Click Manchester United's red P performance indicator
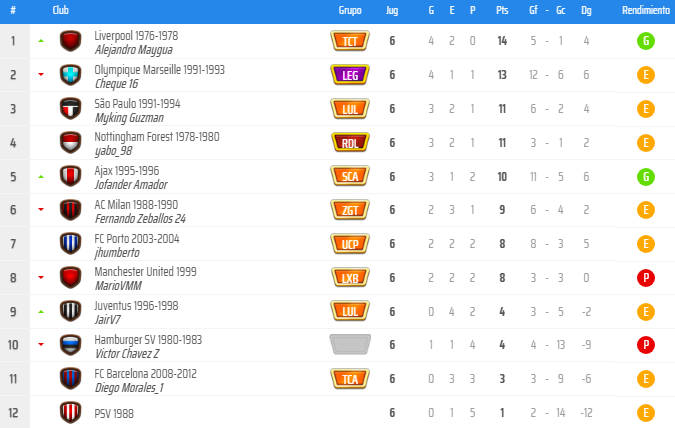Viewport: 675px width, 428px height. (646, 278)
